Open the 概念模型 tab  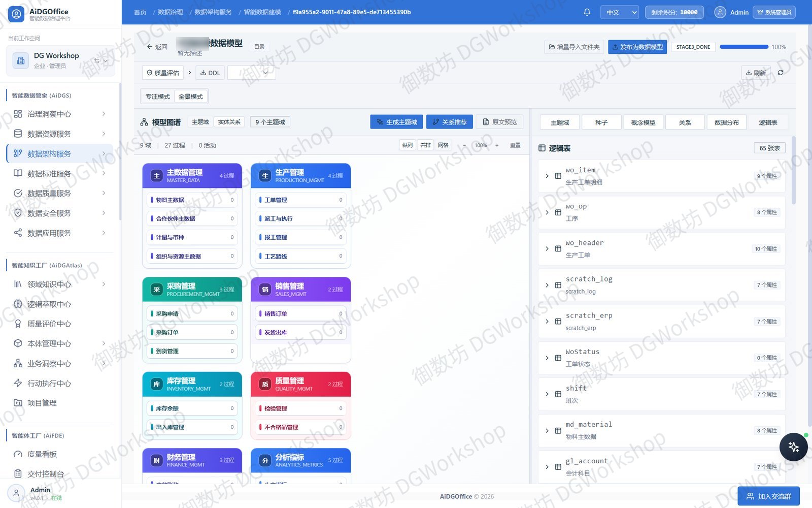[643, 122]
